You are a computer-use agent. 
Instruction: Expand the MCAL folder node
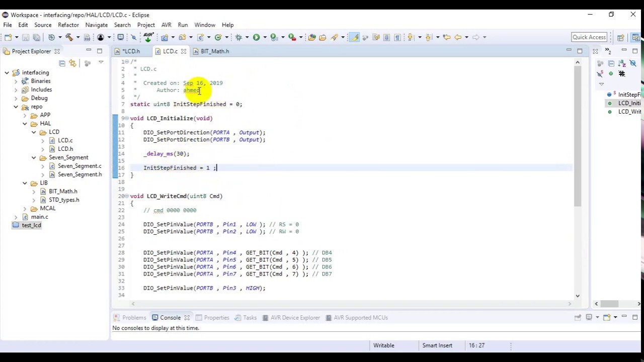tap(25, 208)
